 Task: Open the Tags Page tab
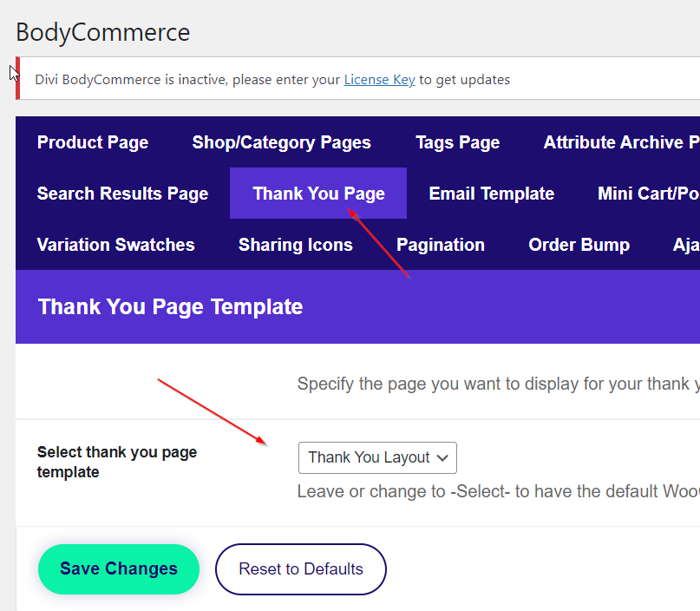point(457,142)
